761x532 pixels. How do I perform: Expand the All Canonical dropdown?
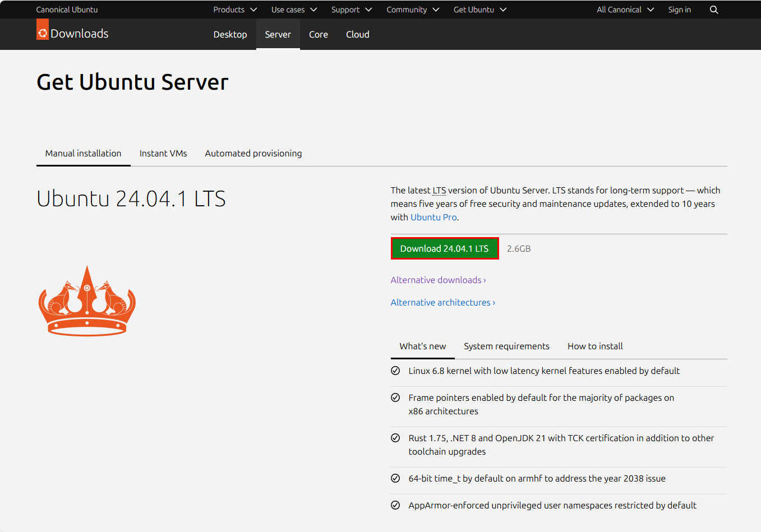[x=625, y=10]
